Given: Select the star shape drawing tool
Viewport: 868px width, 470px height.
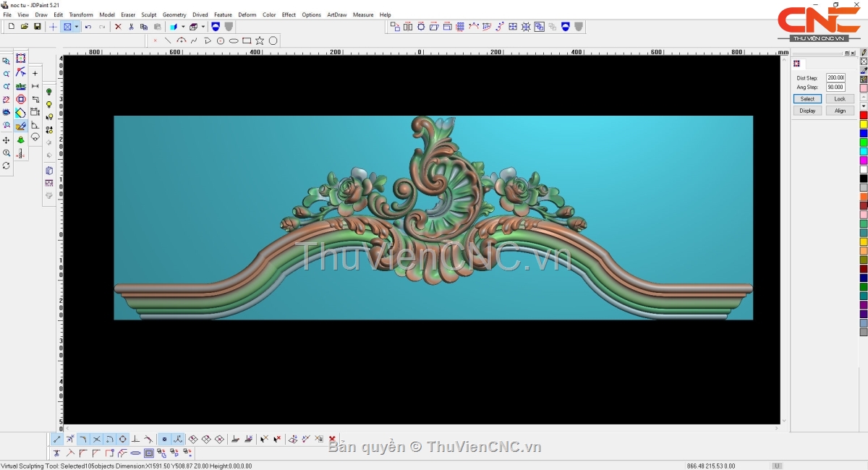Looking at the screenshot, I should (x=260, y=40).
